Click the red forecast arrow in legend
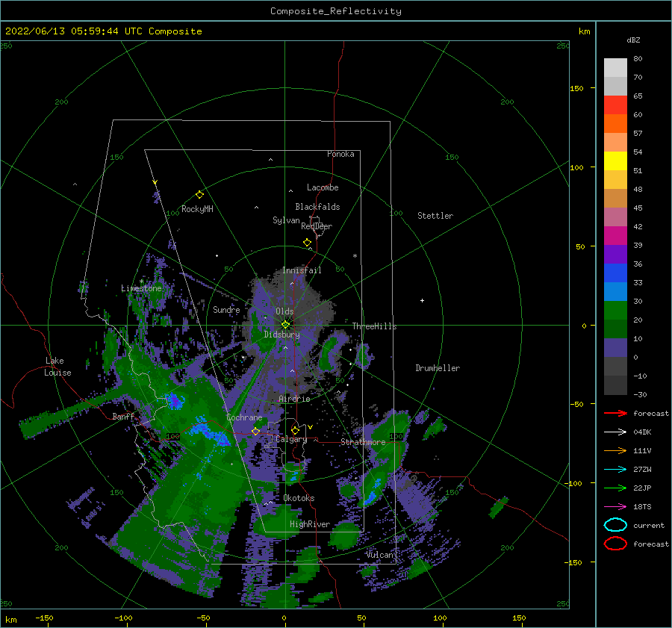 615,413
